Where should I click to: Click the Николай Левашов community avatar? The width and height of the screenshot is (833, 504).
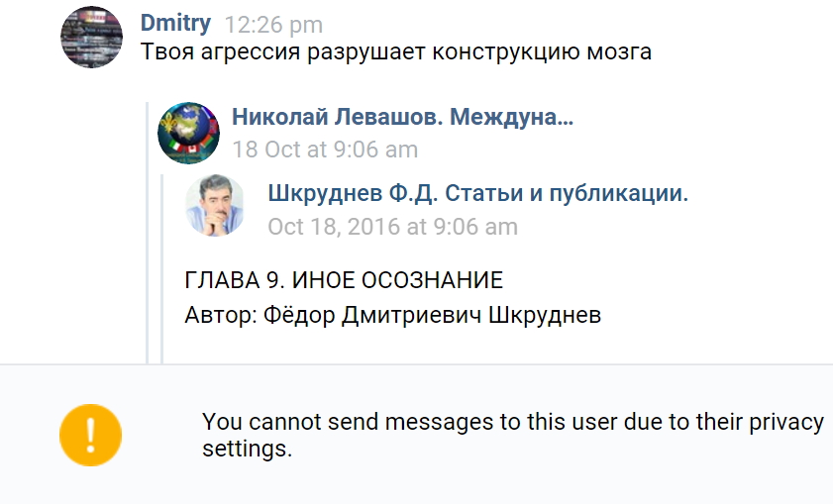pyautogui.click(x=188, y=133)
